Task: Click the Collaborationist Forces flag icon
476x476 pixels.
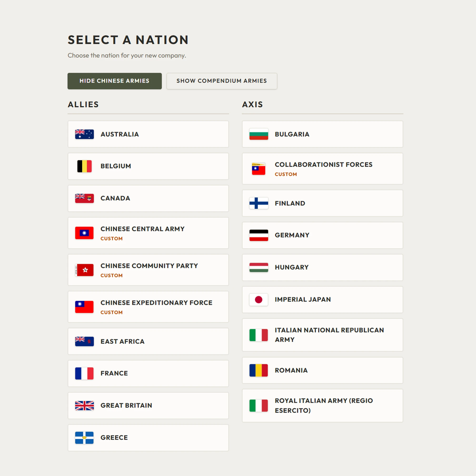Action: click(259, 169)
